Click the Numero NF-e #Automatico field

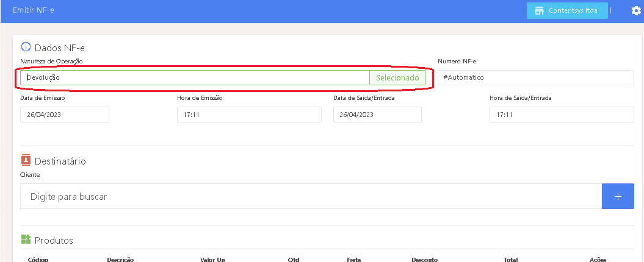tap(535, 78)
